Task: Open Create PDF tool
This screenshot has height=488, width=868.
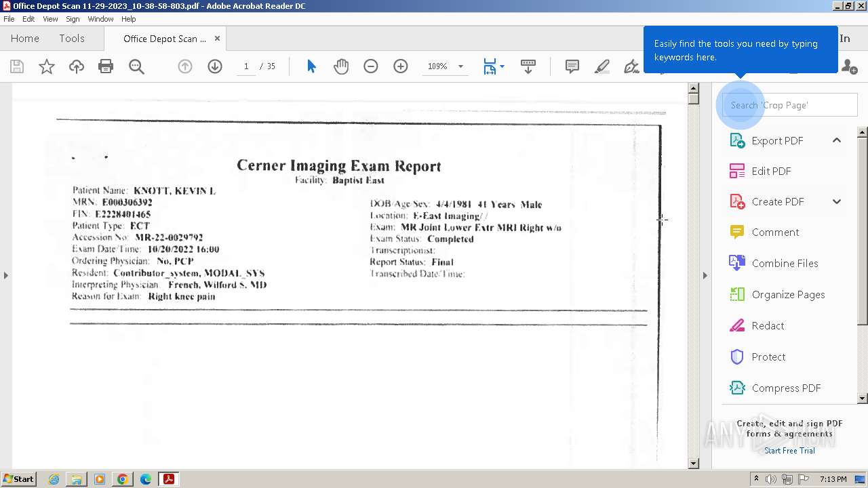Action: click(x=778, y=201)
